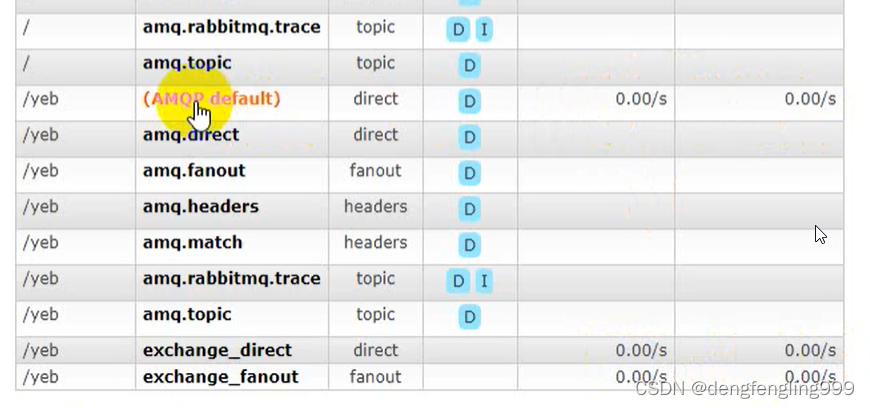Screen dimensions: 870x408
Task: Click the D badge on /yeb amq.match row
Action: point(469,245)
